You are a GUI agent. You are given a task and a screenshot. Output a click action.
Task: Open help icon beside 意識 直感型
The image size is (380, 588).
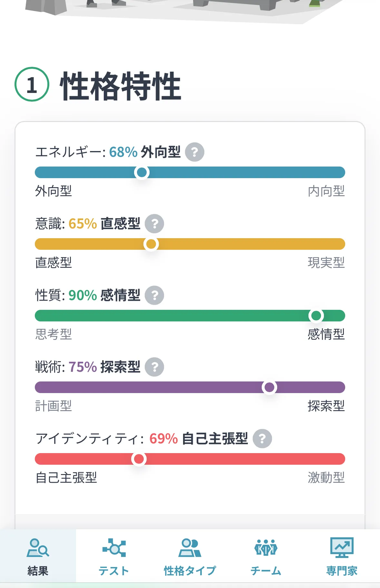pyautogui.click(x=154, y=224)
